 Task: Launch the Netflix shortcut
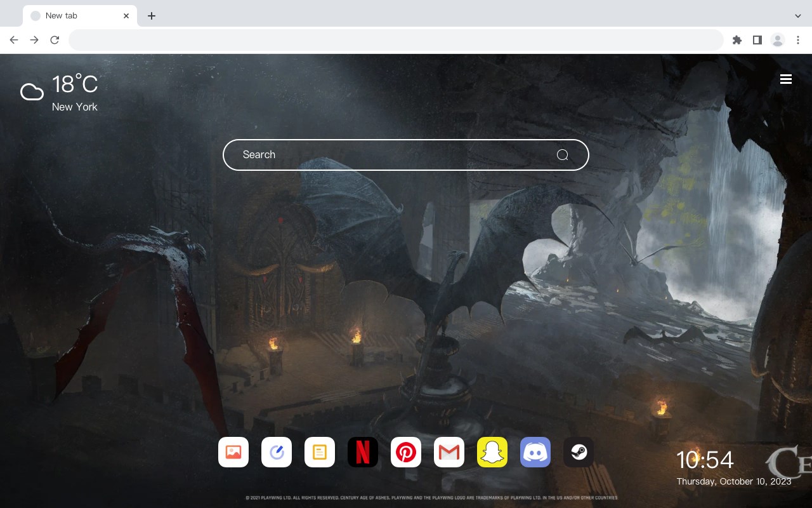pyautogui.click(x=363, y=452)
